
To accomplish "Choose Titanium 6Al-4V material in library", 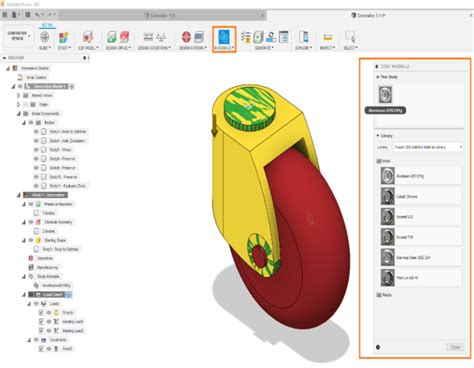I will [421, 277].
